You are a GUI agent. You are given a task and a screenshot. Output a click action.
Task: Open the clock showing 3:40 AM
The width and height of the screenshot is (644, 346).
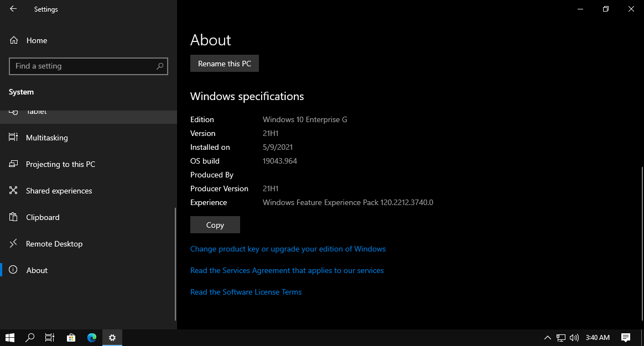point(598,337)
